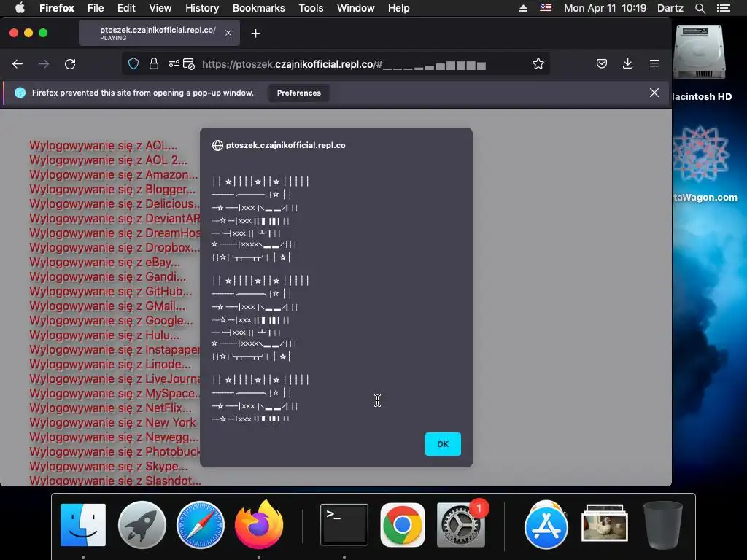
Task: Open Google Chrome from the dock
Action: click(x=403, y=525)
